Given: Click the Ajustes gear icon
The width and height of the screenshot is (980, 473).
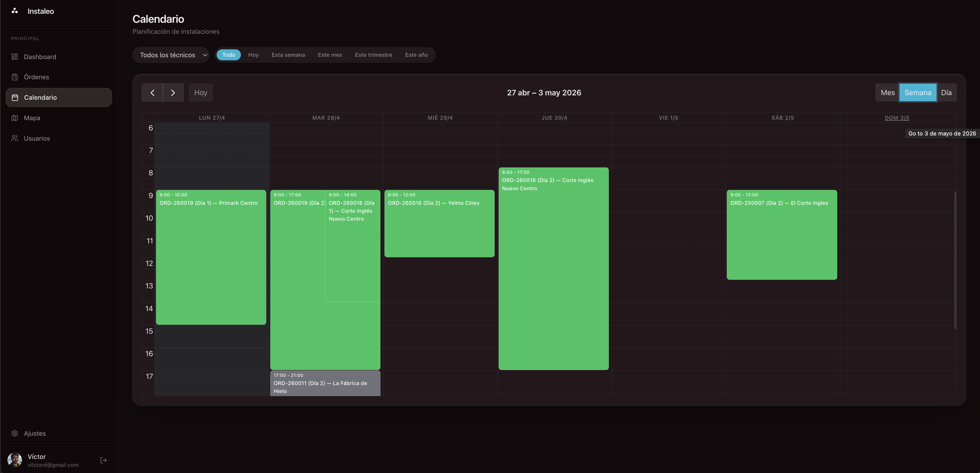Looking at the screenshot, I should 15,433.
